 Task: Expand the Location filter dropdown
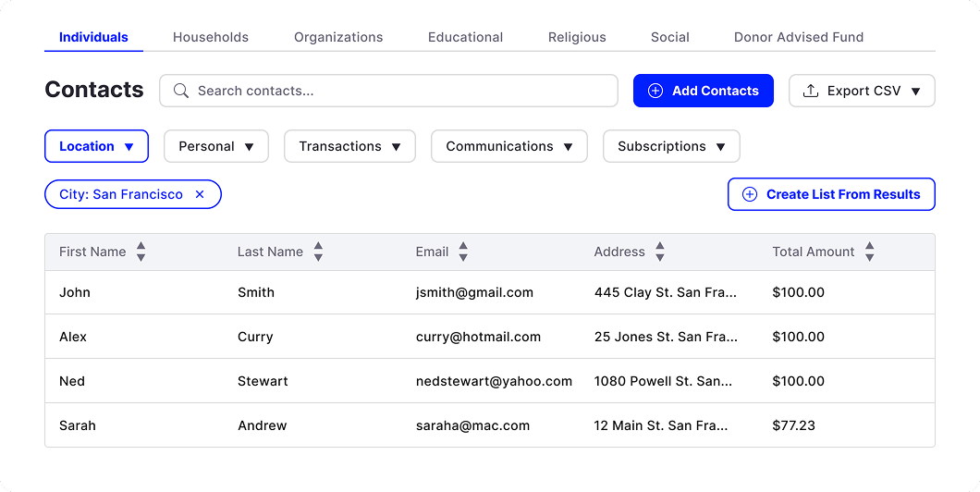point(96,146)
